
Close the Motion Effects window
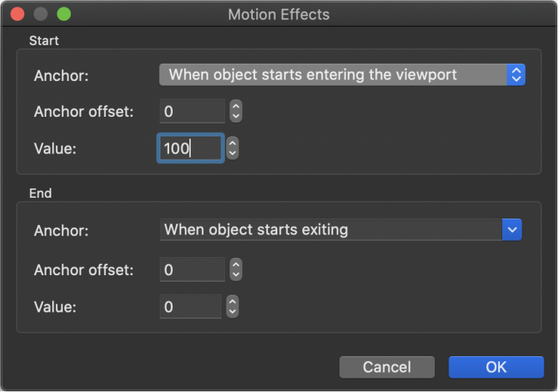point(17,14)
